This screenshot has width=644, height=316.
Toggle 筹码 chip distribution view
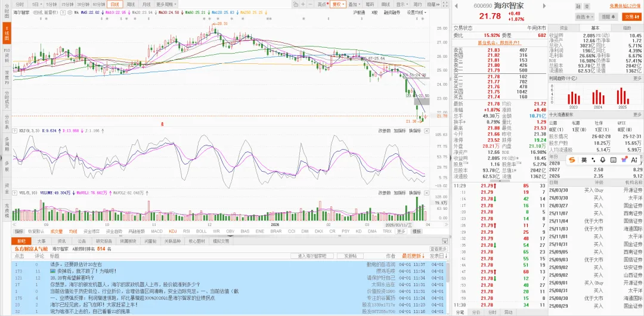[369, 4]
